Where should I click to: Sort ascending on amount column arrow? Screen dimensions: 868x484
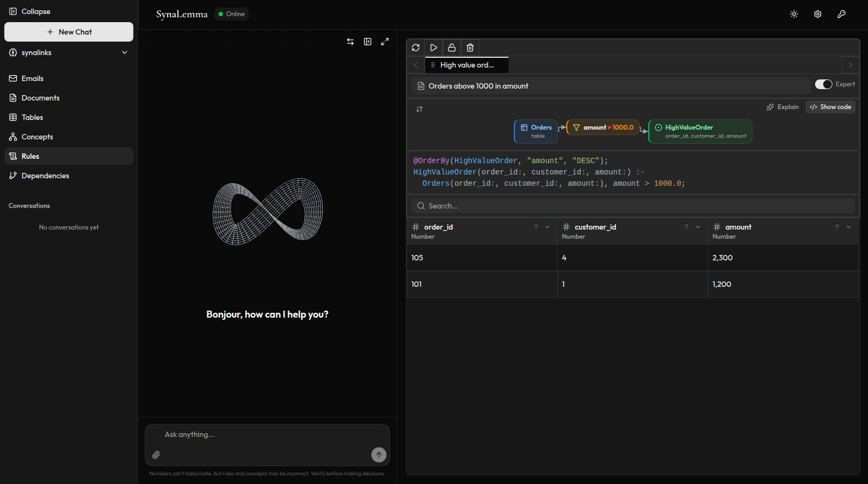coord(837,227)
